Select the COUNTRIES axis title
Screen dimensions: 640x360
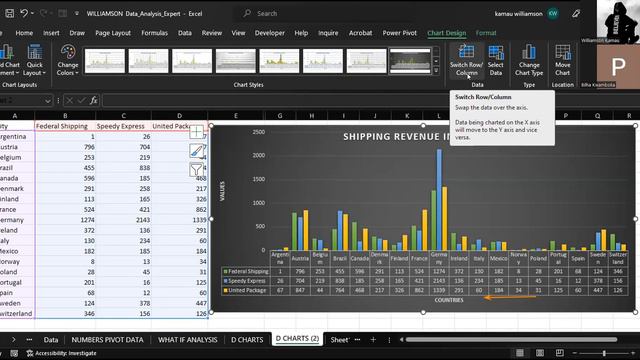point(449,300)
